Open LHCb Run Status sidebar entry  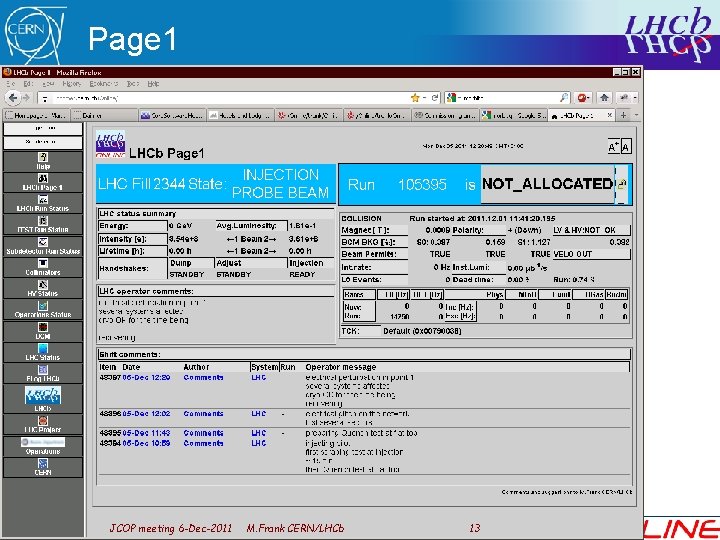[43, 203]
